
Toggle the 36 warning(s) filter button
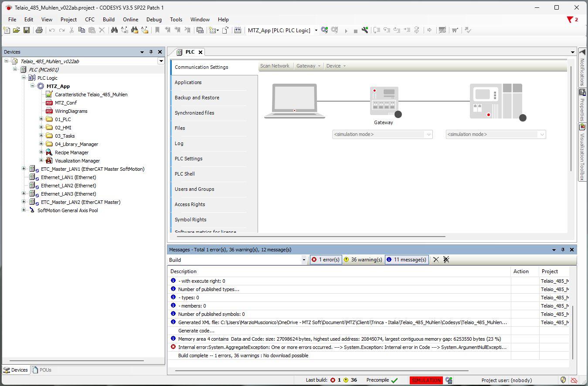click(363, 260)
